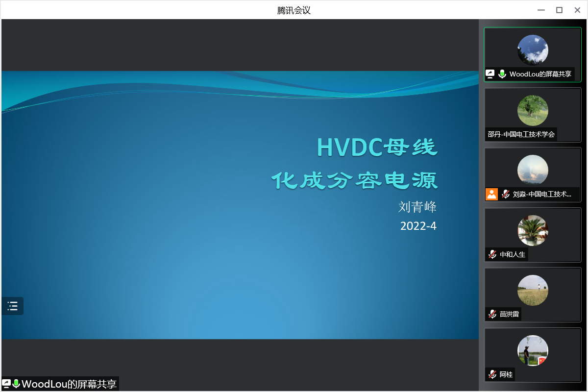Click the 苗洪雷 name label
The image size is (588, 392).
coord(509,314)
